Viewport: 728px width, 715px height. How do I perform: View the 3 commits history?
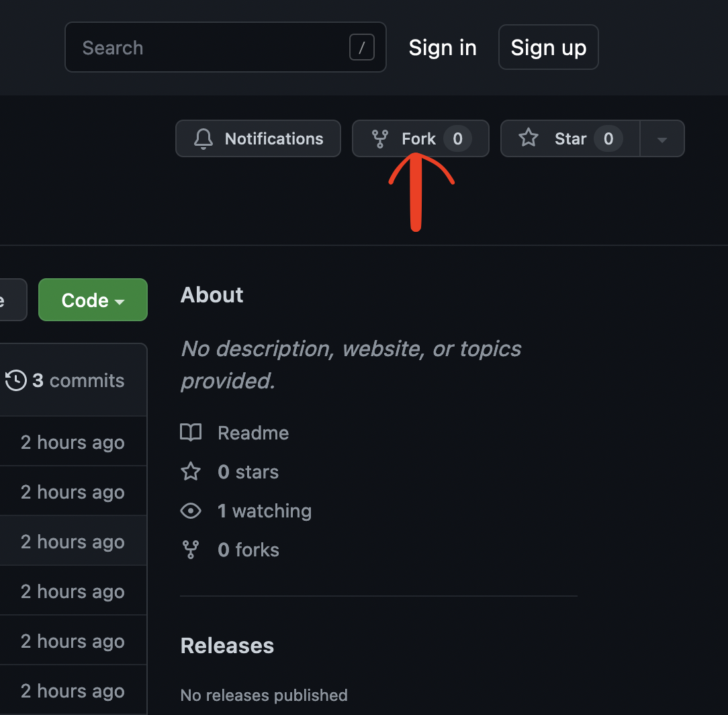point(79,380)
